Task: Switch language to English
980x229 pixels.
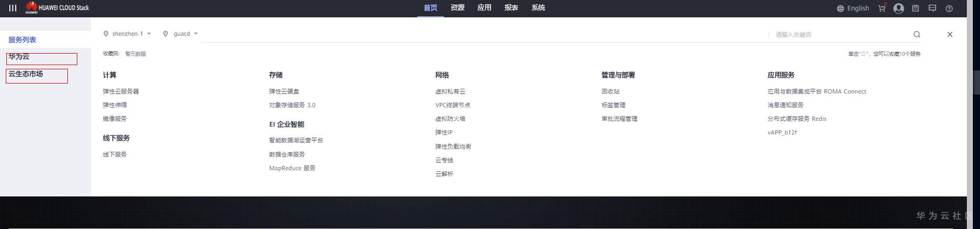Action: pyautogui.click(x=853, y=8)
